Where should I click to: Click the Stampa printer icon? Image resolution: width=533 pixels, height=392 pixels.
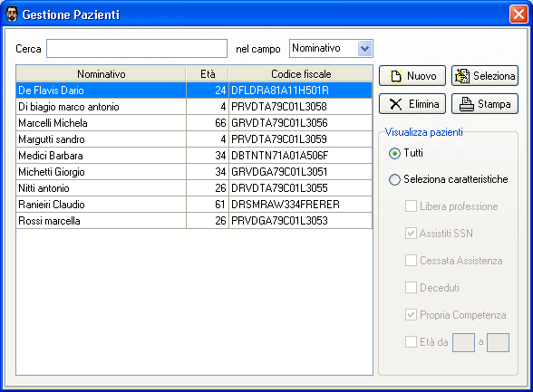[x=466, y=104]
